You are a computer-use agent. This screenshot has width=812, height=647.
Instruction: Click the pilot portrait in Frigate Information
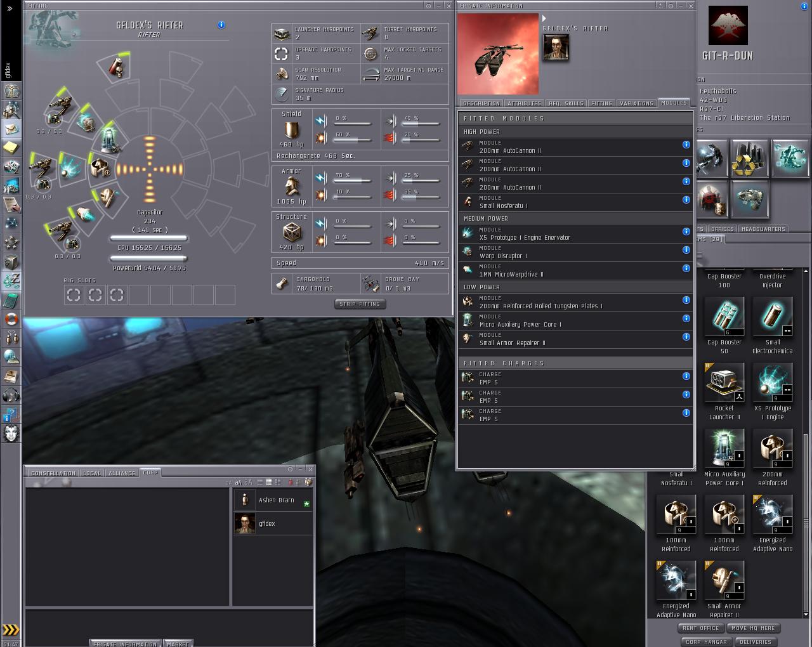pos(556,48)
